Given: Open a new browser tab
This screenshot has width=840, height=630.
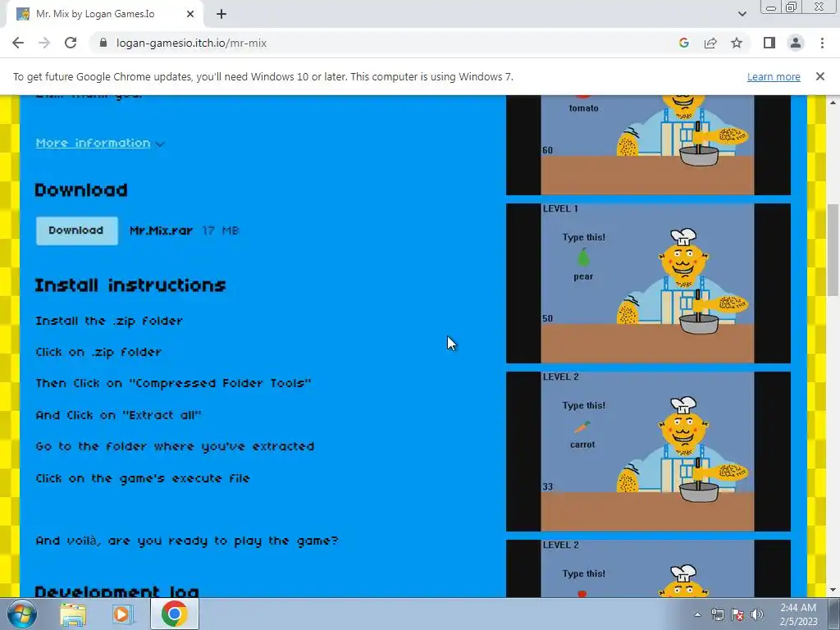Looking at the screenshot, I should point(221,14).
